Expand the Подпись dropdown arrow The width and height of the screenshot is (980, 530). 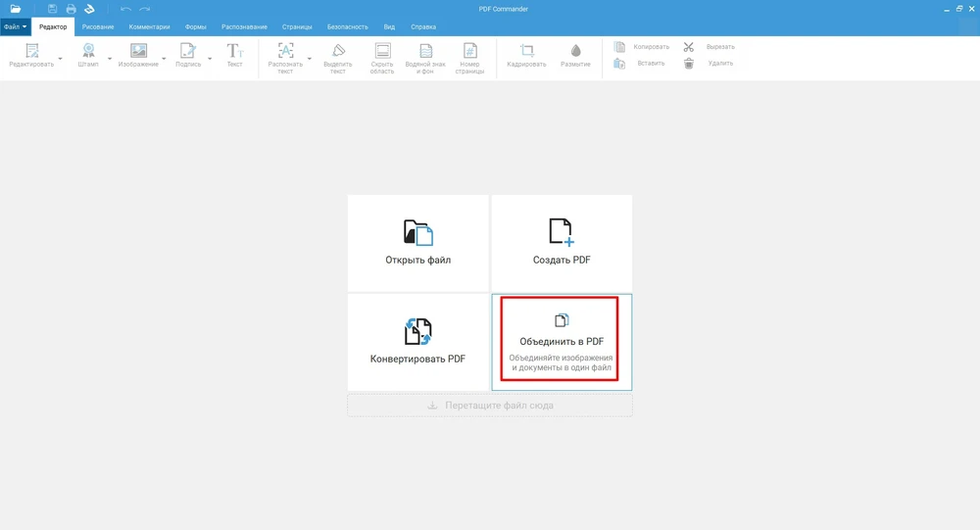pyautogui.click(x=210, y=59)
